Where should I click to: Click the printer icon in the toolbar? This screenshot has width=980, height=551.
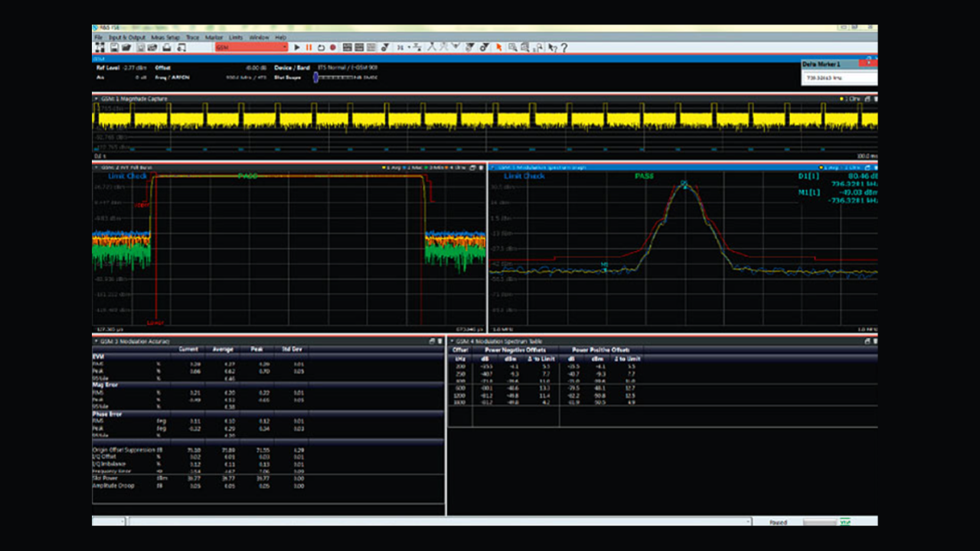tap(167, 47)
